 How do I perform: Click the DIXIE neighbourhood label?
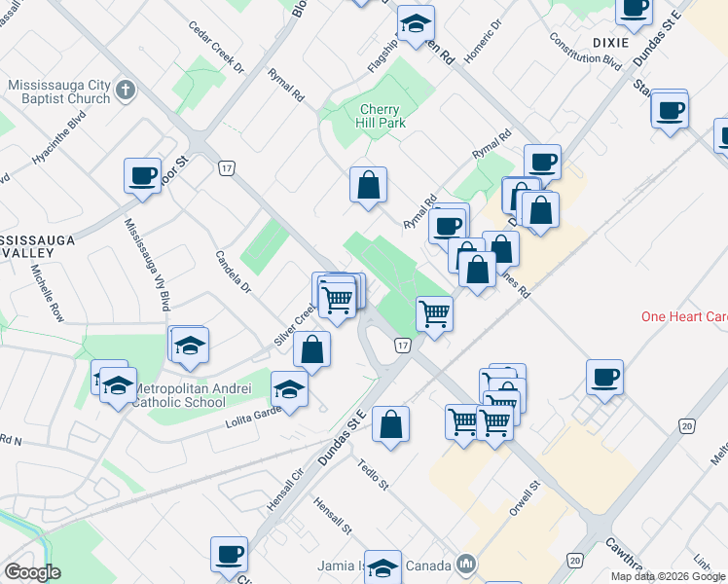tap(611, 43)
